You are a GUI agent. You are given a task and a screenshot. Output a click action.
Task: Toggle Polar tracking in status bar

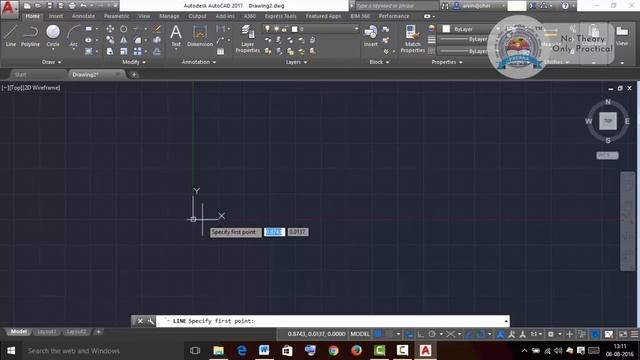432,334
